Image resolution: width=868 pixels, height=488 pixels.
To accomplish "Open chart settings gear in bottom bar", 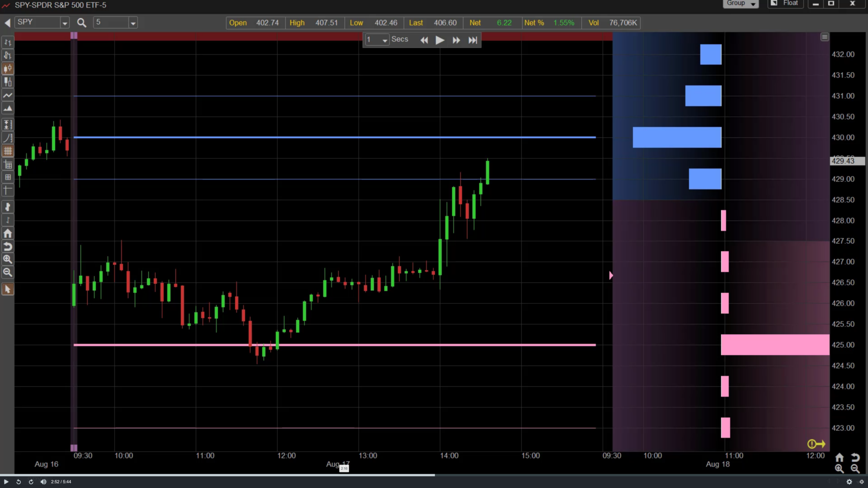I will [x=849, y=482].
